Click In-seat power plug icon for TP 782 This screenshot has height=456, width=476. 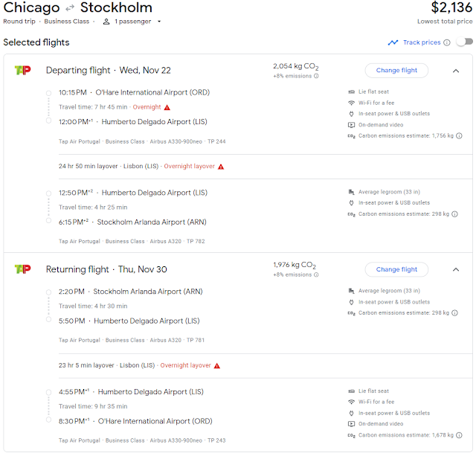[351, 203]
